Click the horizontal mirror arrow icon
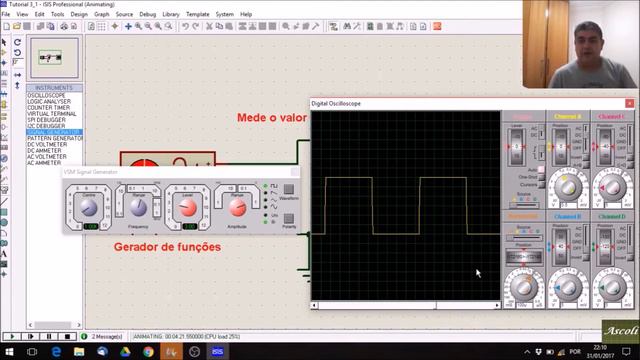This screenshot has height=360, width=640. (x=17, y=75)
